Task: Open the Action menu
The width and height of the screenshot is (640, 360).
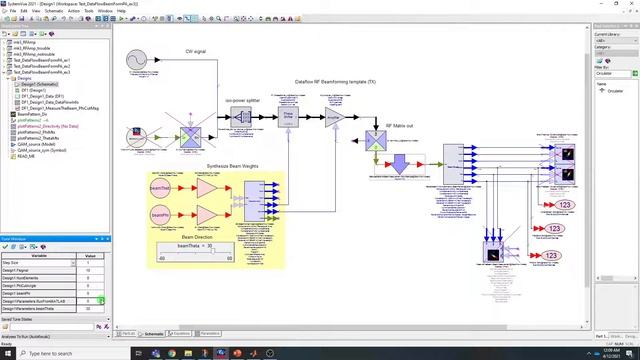Action: coord(74,11)
